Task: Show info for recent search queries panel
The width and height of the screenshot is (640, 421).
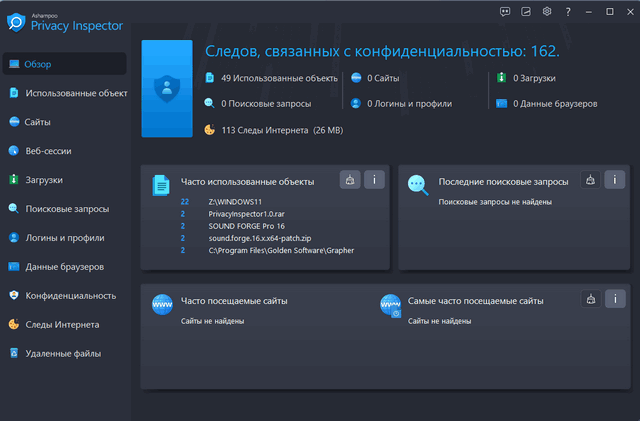Action: pyautogui.click(x=615, y=180)
